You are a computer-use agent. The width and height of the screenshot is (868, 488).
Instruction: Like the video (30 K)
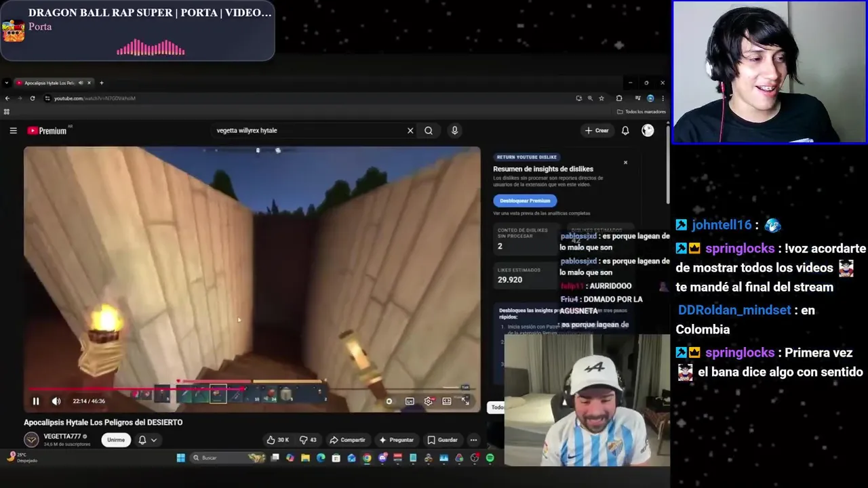click(x=278, y=440)
